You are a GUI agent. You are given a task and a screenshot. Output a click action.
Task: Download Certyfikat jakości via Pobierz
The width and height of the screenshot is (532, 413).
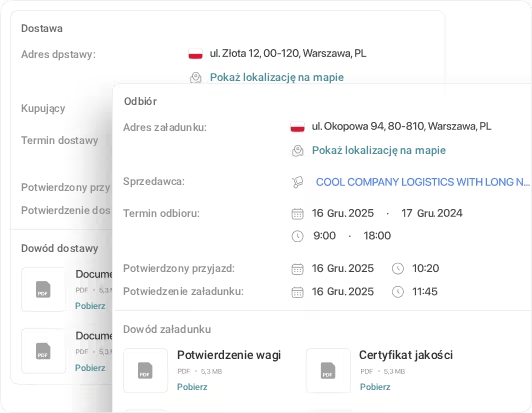pos(375,387)
